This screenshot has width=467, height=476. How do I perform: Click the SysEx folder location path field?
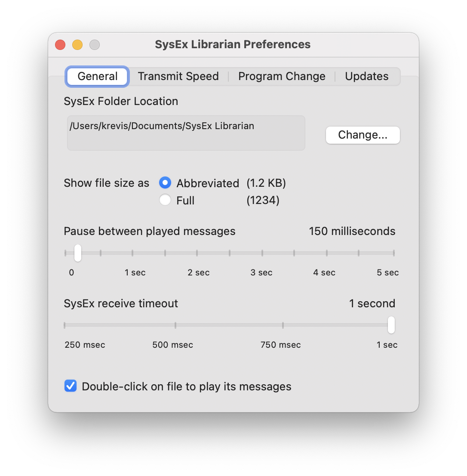click(186, 133)
